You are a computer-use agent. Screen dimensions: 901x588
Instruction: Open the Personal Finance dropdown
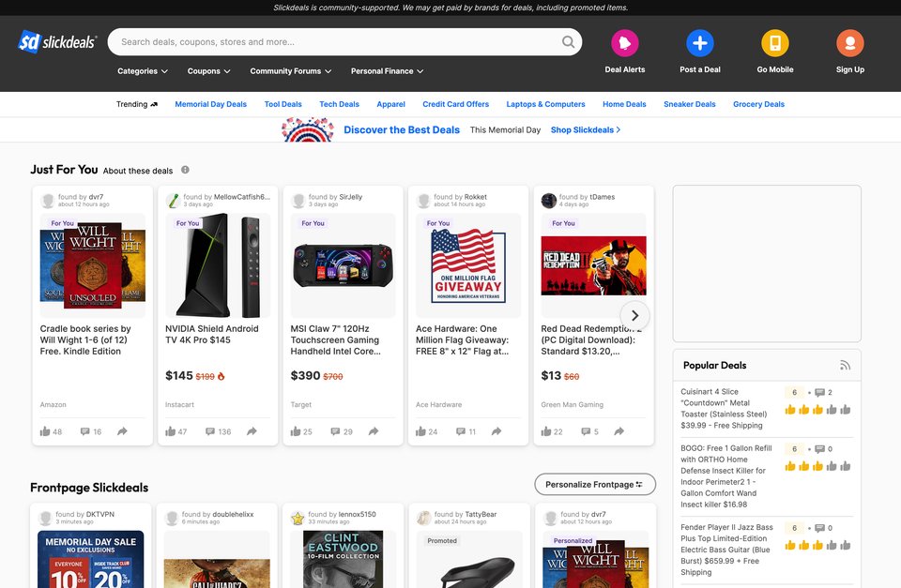pyautogui.click(x=388, y=71)
